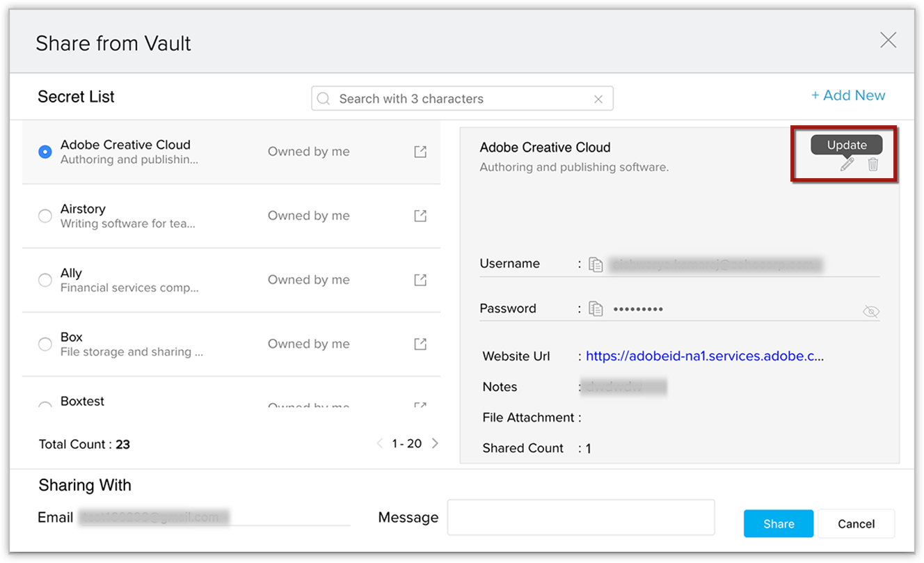Select the Box radio button
The height and width of the screenshot is (563, 924).
pos(45,344)
